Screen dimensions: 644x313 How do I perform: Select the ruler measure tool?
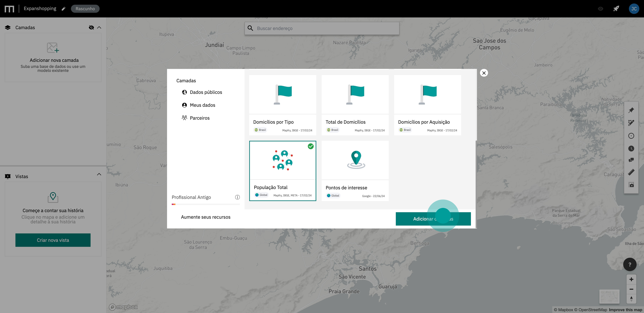pyautogui.click(x=631, y=172)
